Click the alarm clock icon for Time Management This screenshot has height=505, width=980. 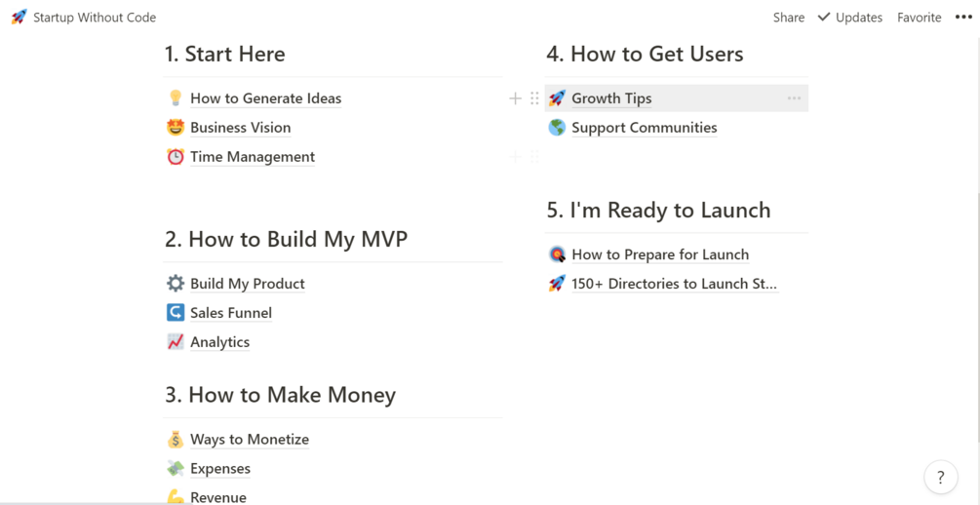click(176, 157)
